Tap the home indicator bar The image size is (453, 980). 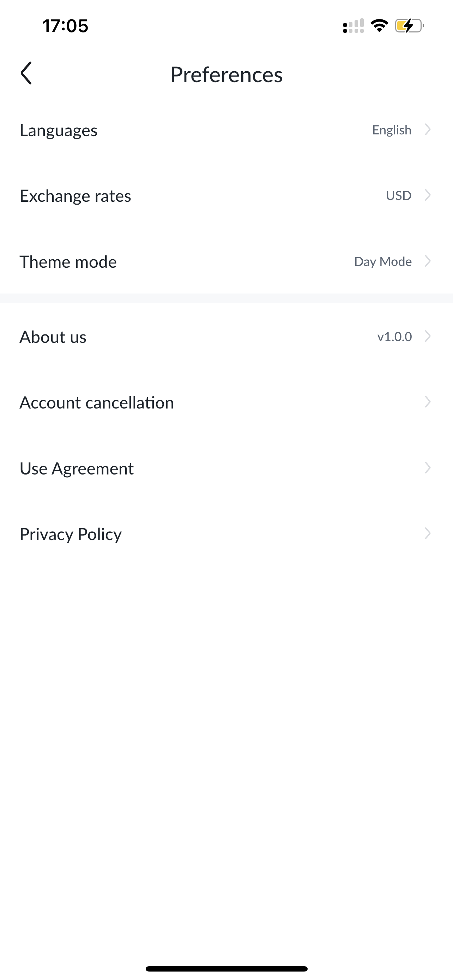pyautogui.click(x=226, y=969)
